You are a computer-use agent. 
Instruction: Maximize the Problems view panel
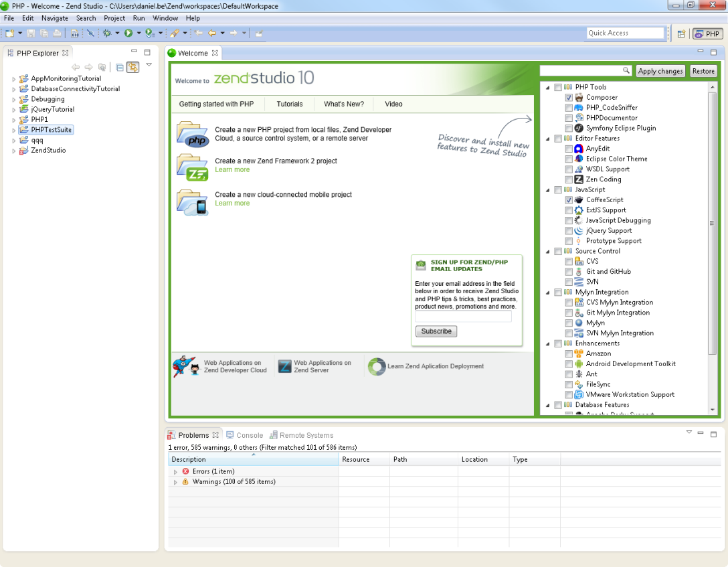pos(713,434)
